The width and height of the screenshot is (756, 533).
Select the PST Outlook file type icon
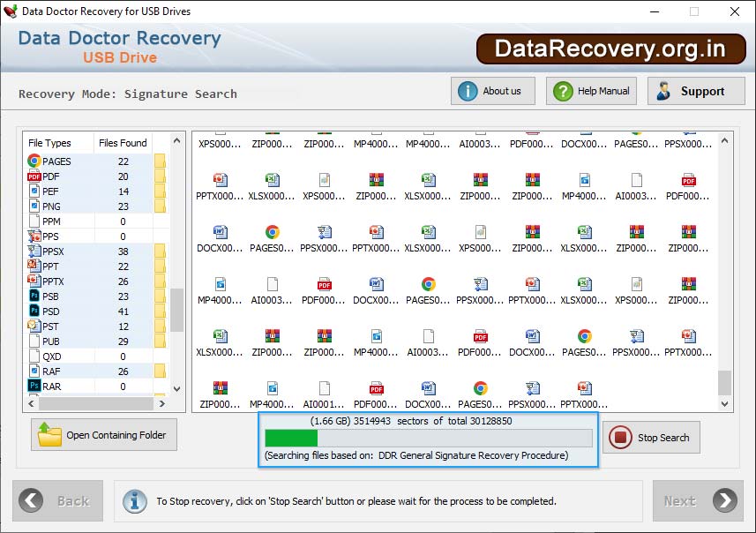click(34, 326)
